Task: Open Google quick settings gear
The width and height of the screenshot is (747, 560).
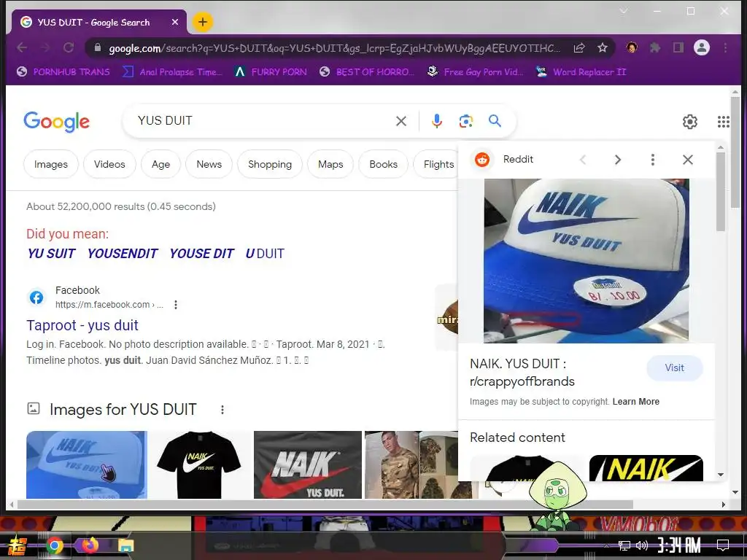Action: [x=690, y=122]
